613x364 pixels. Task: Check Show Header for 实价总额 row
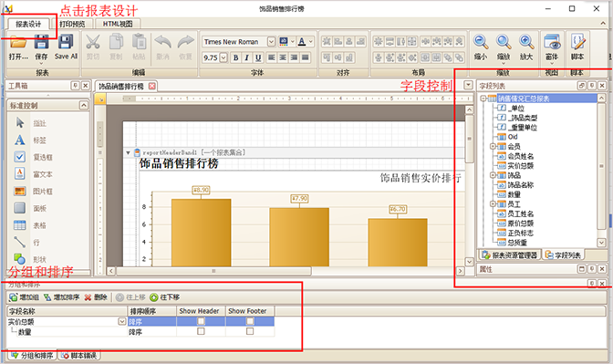pyautogui.click(x=201, y=321)
